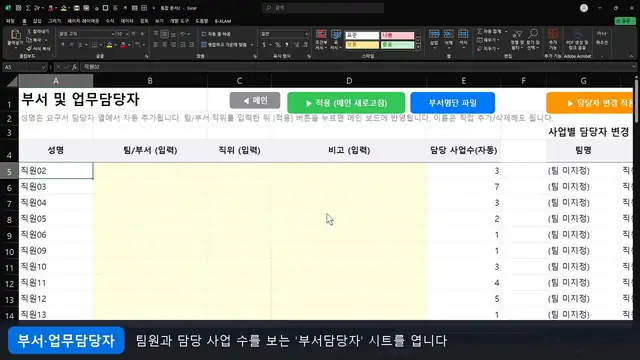Screen dimensions: 640x360
Task: Click the comma style icon
Action: 287,44
